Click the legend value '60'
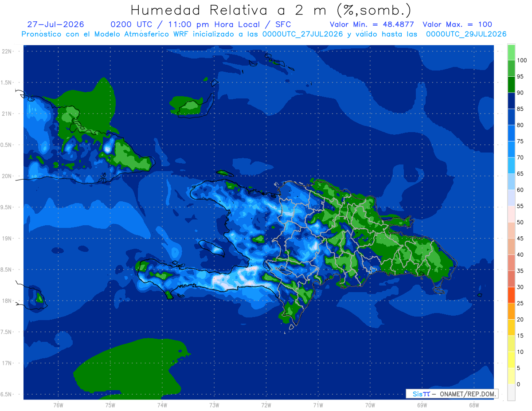The width and height of the screenshot is (532, 411). (520, 190)
